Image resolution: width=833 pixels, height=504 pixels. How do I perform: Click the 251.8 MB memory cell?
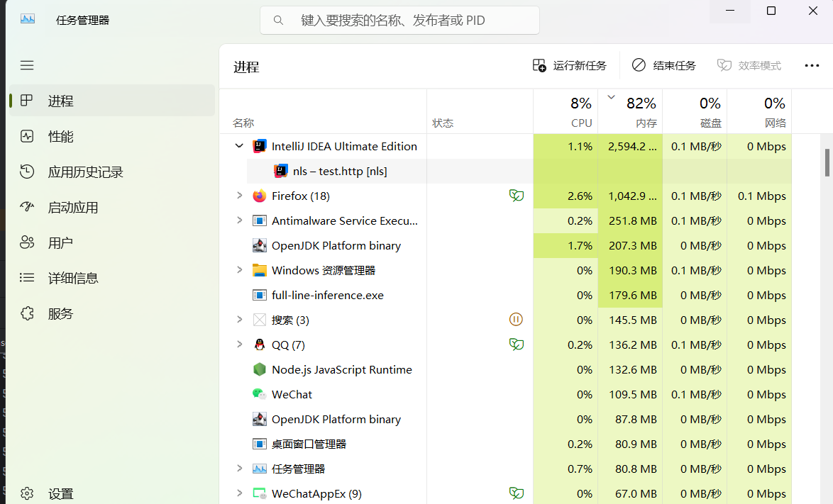click(x=630, y=220)
